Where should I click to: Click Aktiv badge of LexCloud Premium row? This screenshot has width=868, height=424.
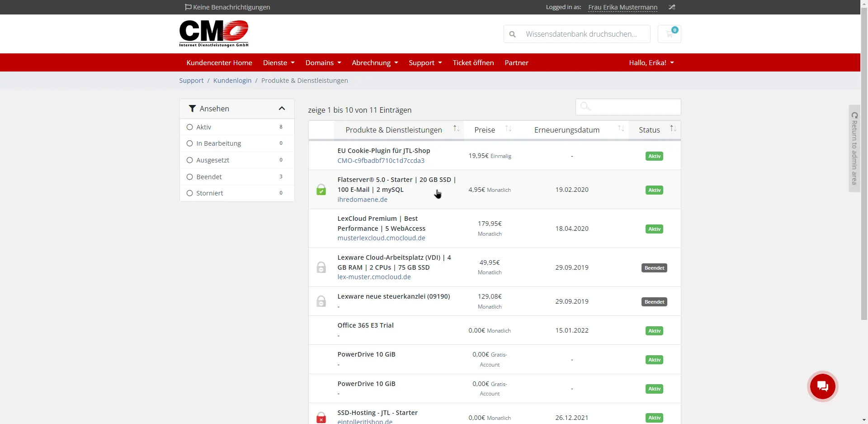pyautogui.click(x=654, y=229)
